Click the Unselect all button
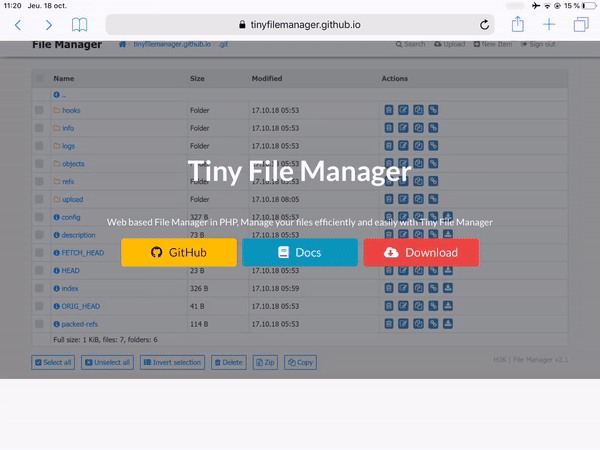 tap(108, 362)
